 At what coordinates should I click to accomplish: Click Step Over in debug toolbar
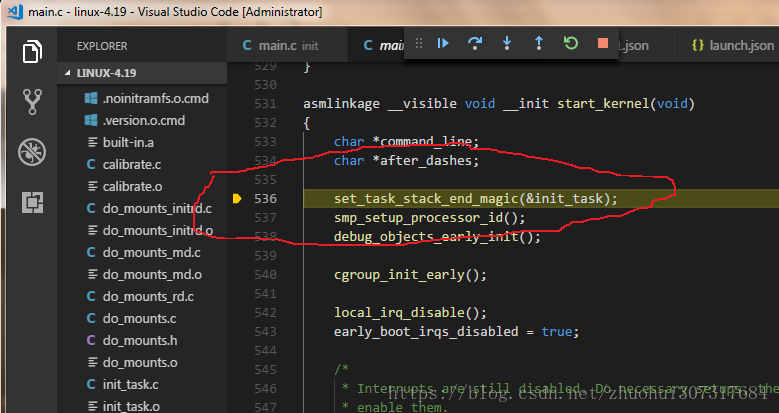click(475, 44)
